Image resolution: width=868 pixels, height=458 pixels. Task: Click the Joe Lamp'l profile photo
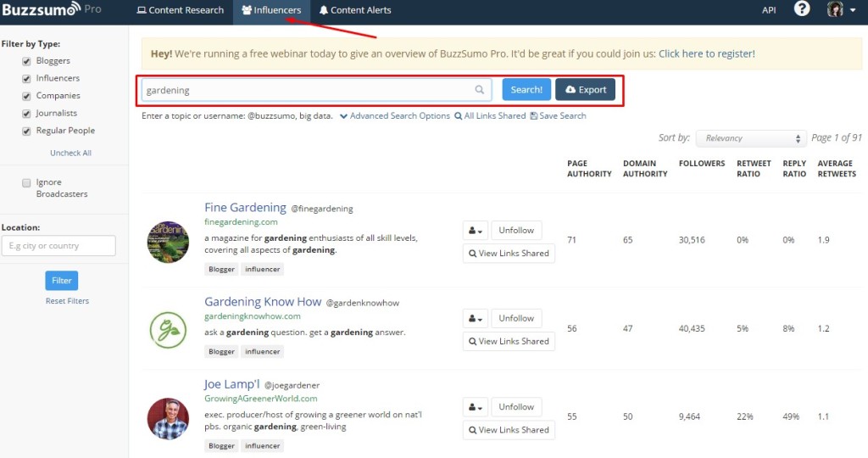[168, 419]
